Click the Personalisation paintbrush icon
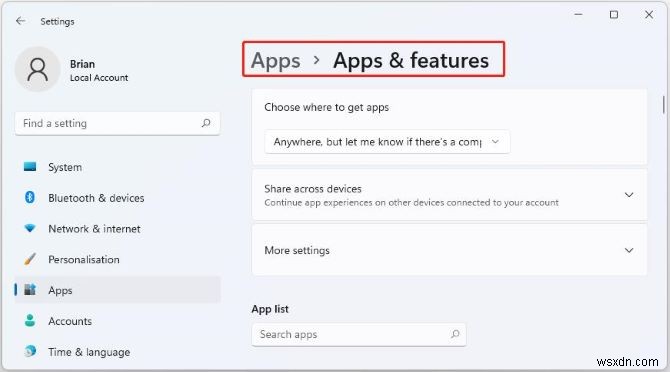 point(30,259)
